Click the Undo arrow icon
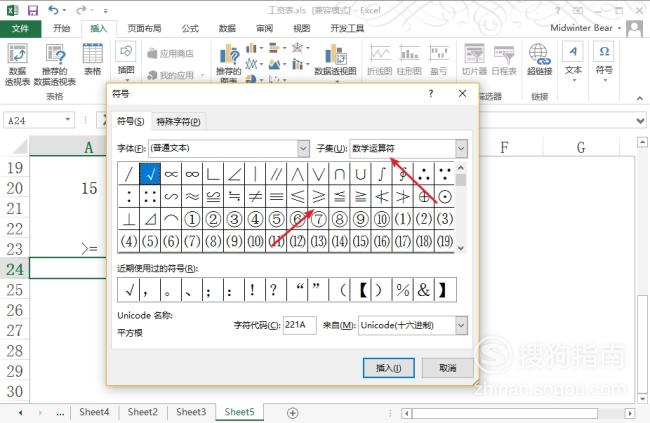This screenshot has width=650, height=423. tap(53, 10)
